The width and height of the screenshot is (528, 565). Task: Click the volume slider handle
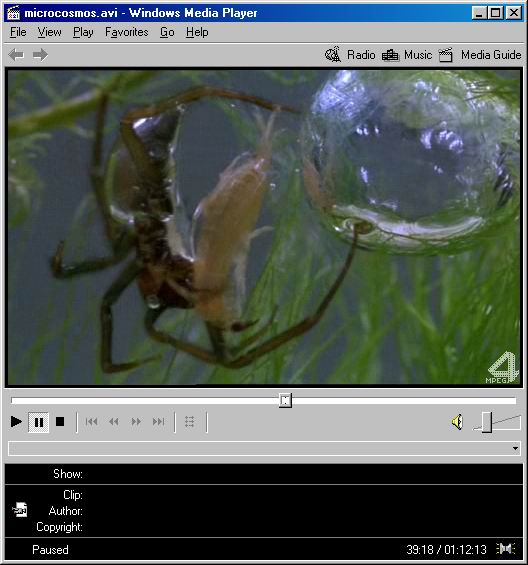pos(487,422)
